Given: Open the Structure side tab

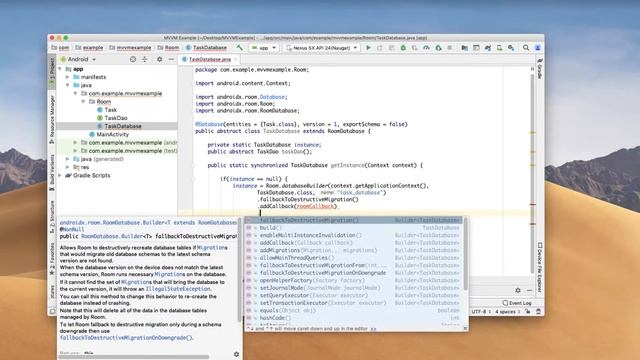Looking at the screenshot, I should (52, 217).
